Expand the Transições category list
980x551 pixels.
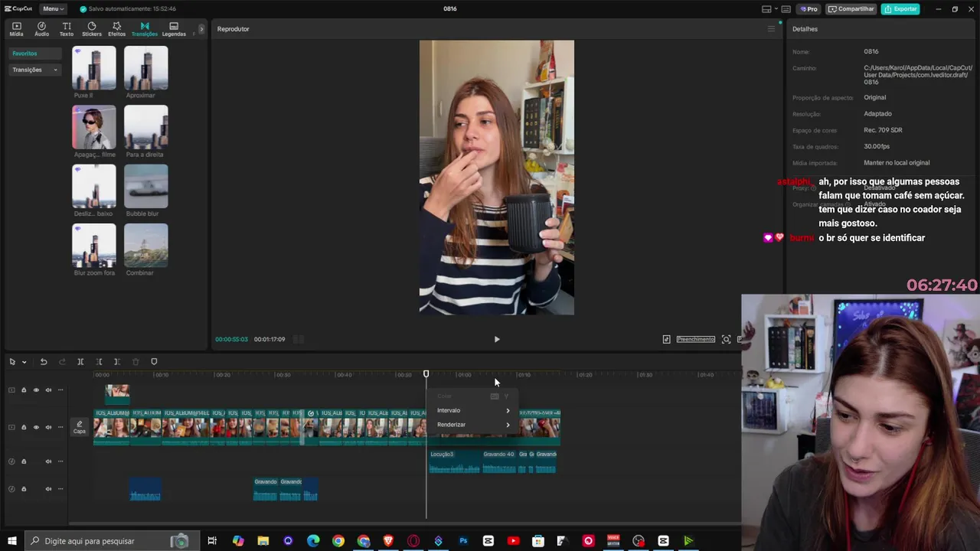click(x=34, y=70)
